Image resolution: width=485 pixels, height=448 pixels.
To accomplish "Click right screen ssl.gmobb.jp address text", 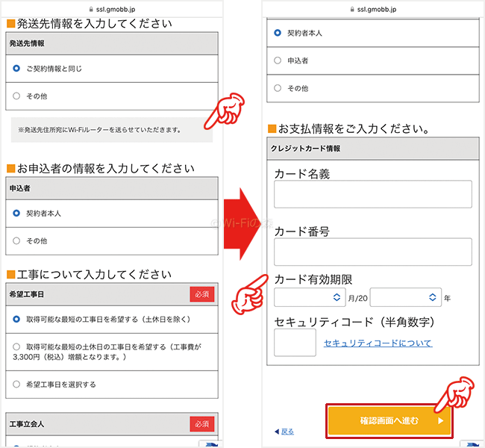I will tap(377, 9).
